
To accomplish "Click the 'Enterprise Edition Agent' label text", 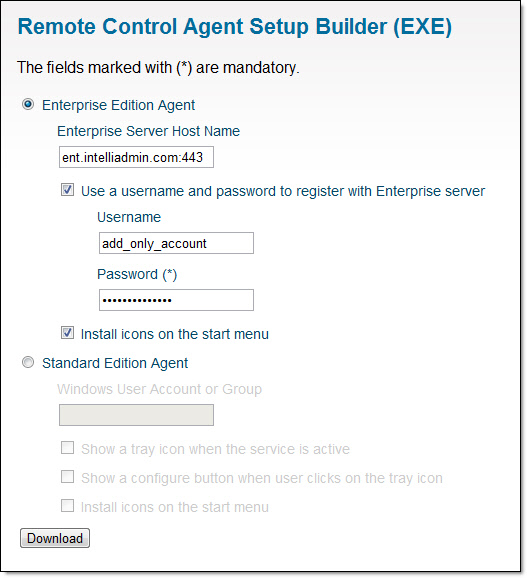I will 118,105.
